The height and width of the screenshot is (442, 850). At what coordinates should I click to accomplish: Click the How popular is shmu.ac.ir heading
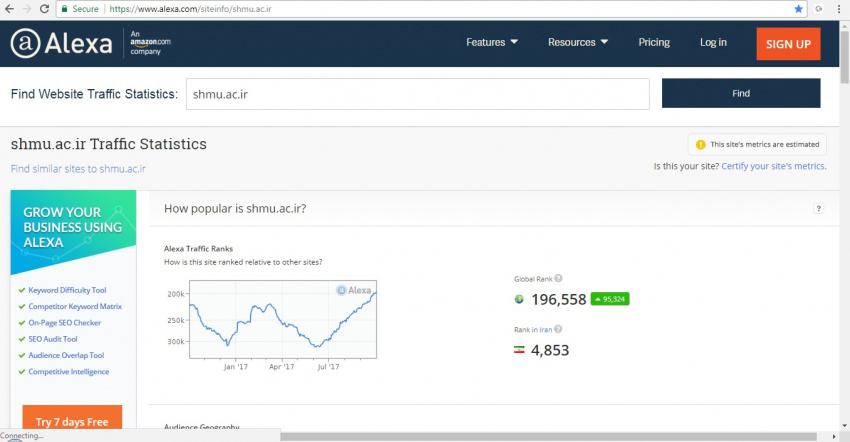(235, 209)
